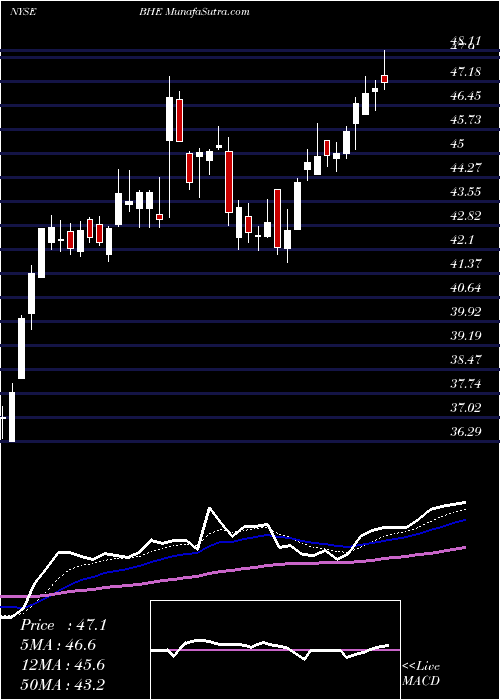Select the 42.1 price axis label
The height and width of the screenshot is (700, 500).
point(462,240)
